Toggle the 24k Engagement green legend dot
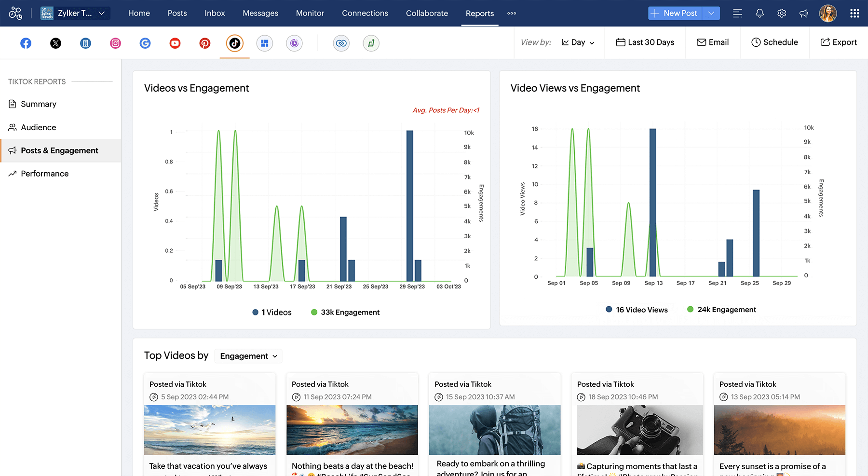The width and height of the screenshot is (868, 476). click(x=690, y=309)
